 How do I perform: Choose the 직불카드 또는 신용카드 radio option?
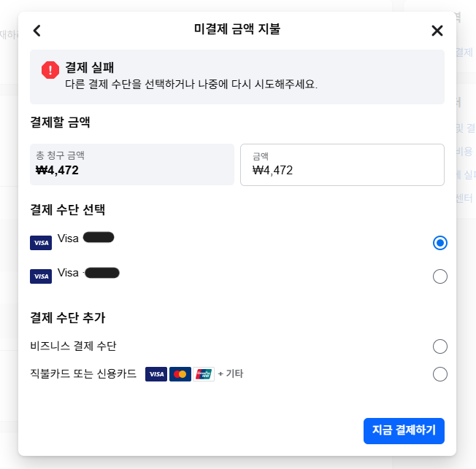coord(440,374)
